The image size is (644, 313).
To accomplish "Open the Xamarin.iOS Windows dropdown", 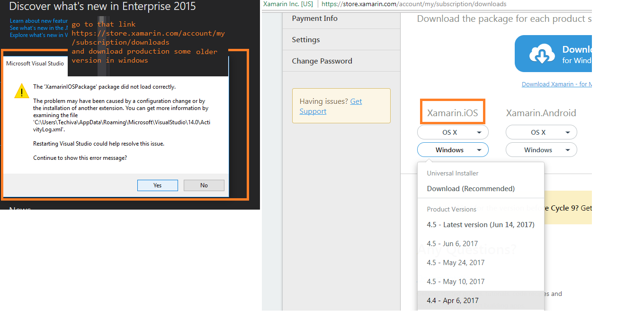I will 453,150.
